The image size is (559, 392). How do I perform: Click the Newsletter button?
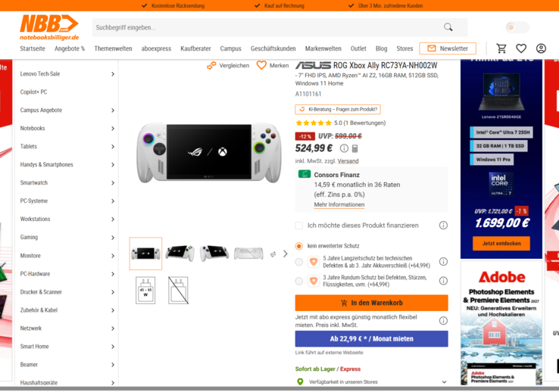pyautogui.click(x=448, y=48)
